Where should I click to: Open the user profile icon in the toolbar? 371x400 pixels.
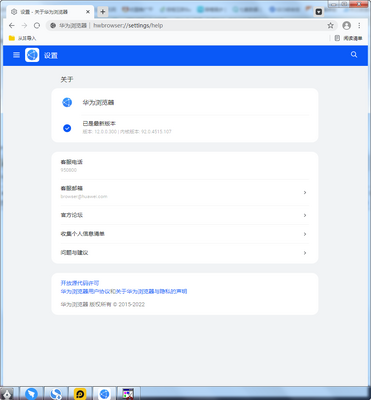coord(347,25)
